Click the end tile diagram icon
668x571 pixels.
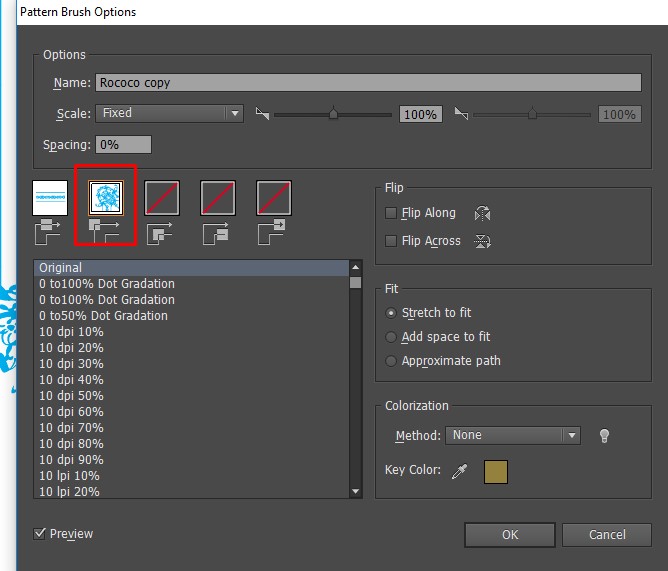coord(271,232)
